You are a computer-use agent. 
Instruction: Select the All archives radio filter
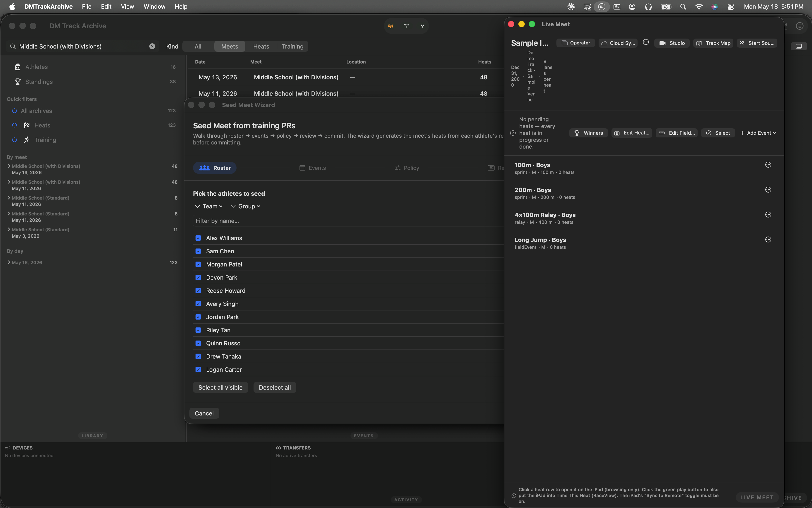[x=14, y=111]
